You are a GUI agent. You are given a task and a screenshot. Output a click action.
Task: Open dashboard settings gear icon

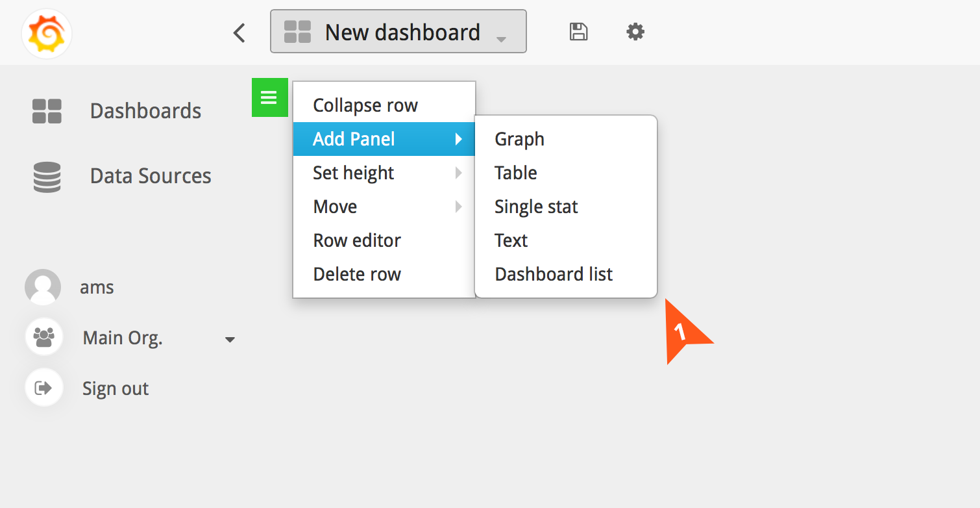(635, 32)
